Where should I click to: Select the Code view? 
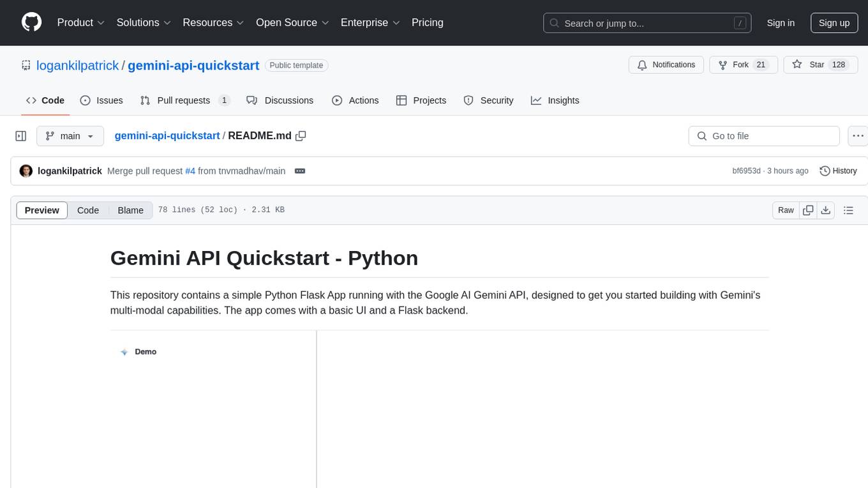click(x=88, y=210)
